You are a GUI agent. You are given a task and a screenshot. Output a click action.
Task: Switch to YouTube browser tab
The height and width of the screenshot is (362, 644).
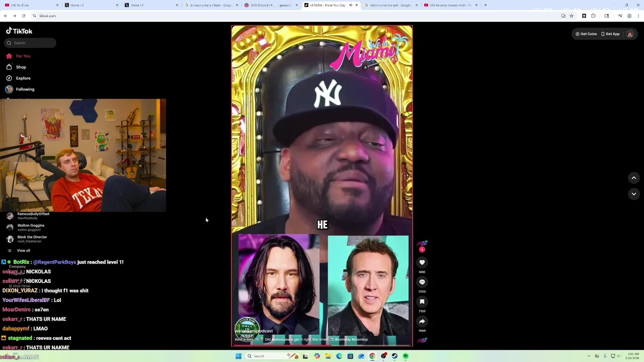pos(30,5)
